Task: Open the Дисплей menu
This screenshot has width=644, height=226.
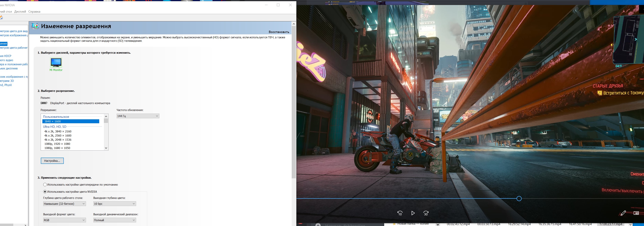Action: point(20,12)
